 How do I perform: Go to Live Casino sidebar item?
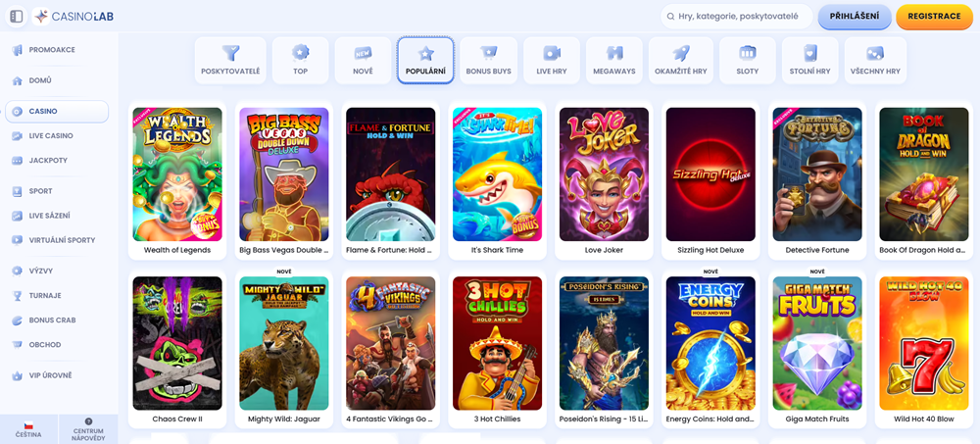(x=51, y=136)
